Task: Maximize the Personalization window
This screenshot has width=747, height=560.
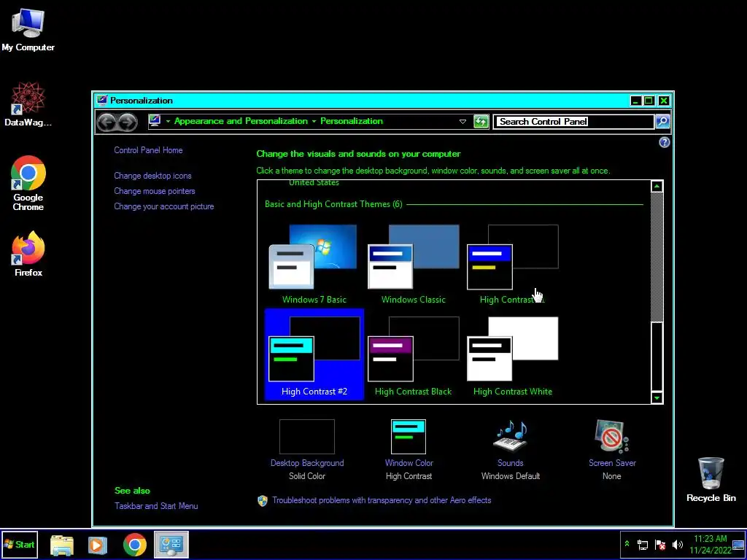Action: [649, 101]
